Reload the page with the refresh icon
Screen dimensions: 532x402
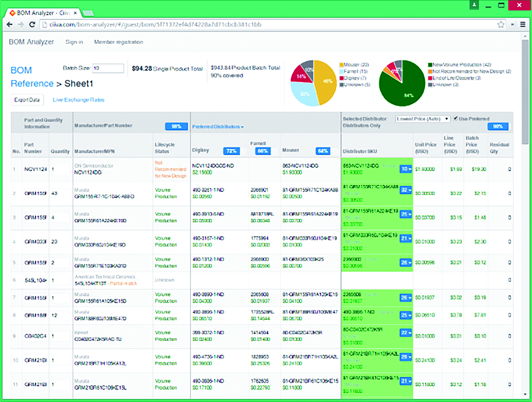[32, 24]
